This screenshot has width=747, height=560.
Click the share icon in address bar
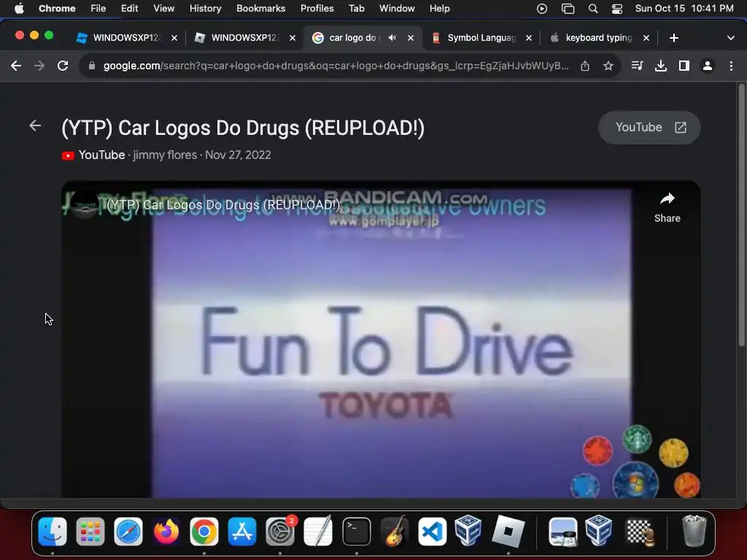click(585, 66)
